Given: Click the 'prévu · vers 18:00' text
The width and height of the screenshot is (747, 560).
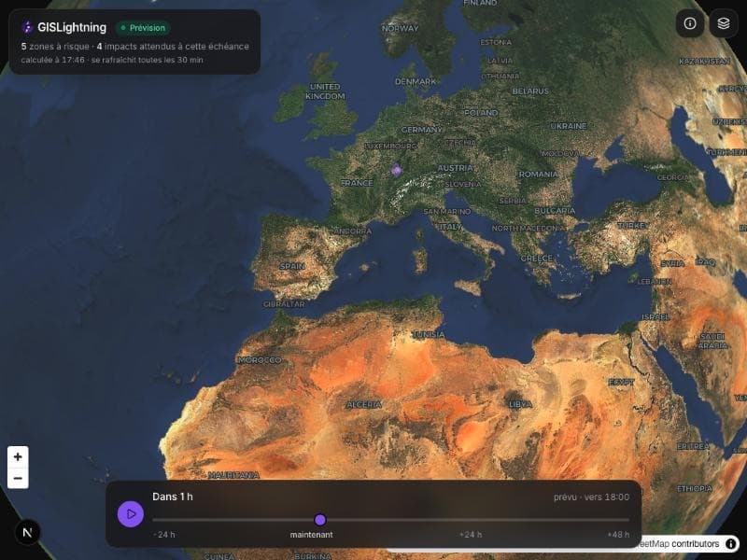Looking at the screenshot, I should [591, 497].
